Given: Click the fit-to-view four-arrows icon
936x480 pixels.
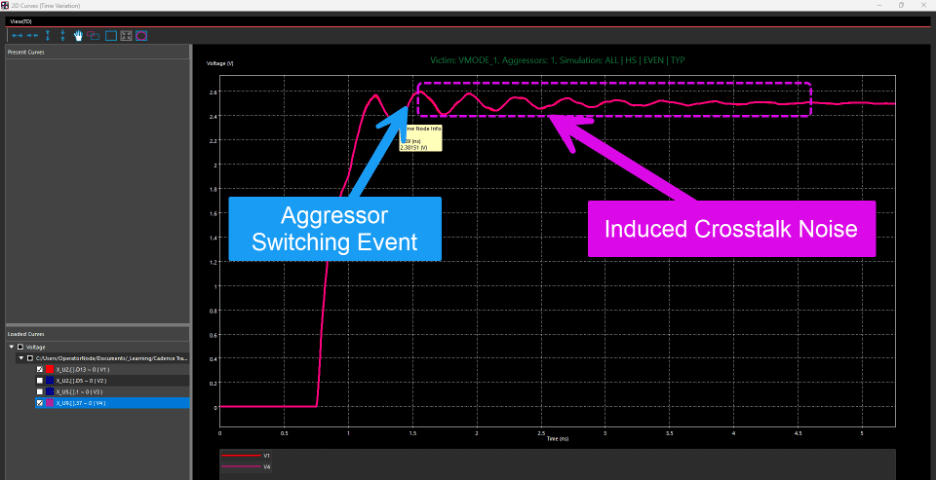Looking at the screenshot, I should pyautogui.click(x=126, y=36).
